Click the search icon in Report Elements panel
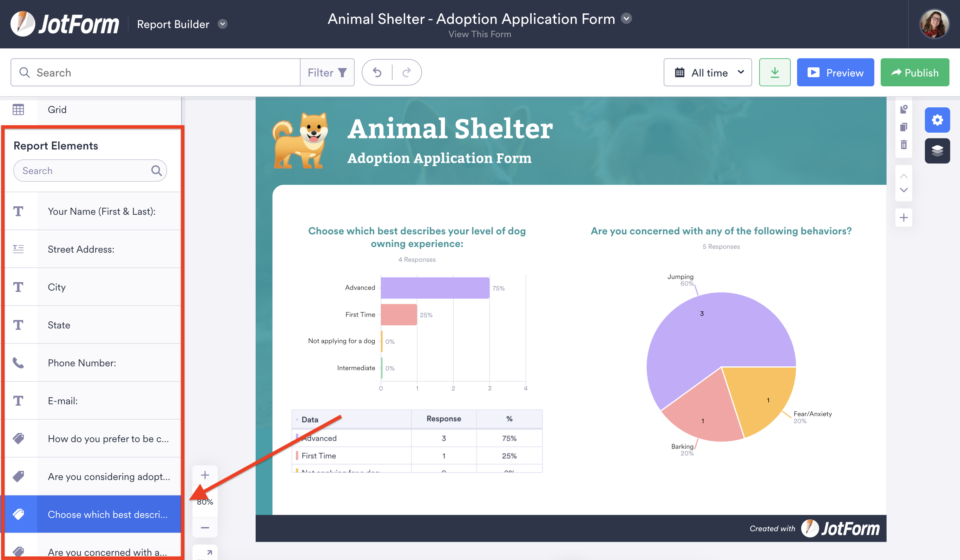This screenshot has width=960, height=560. (x=157, y=170)
